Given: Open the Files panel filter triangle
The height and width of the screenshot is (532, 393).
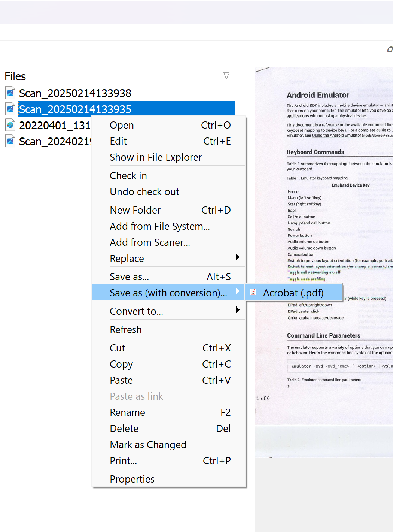Looking at the screenshot, I should pyautogui.click(x=226, y=76).
